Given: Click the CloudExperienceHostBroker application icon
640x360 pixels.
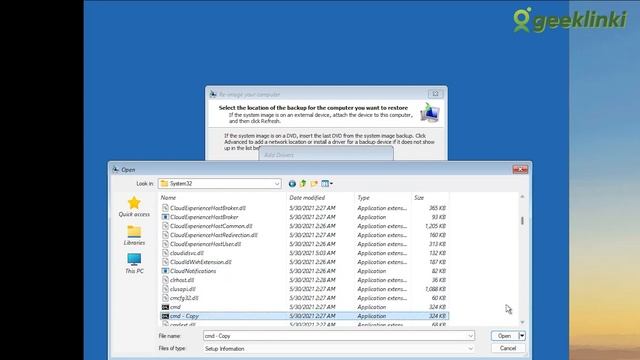Looking at the screenshot, I should pyautogui.click(x=165, y=217).
